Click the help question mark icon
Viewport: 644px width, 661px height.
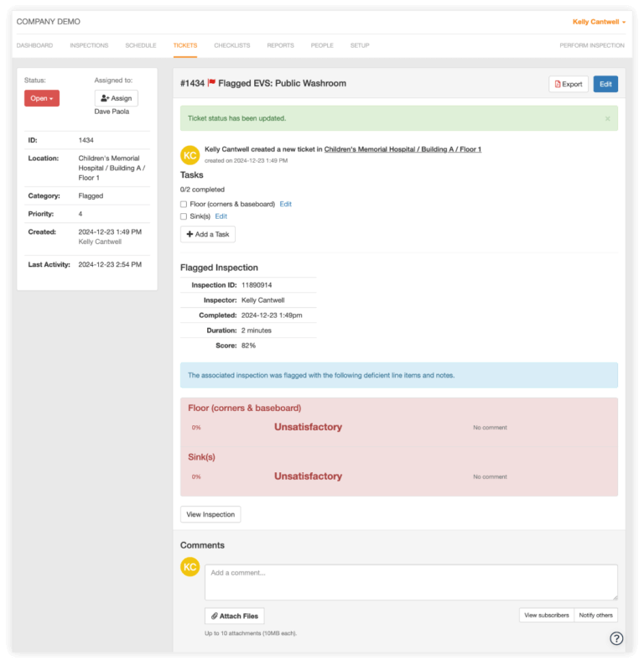click(616, 638)
